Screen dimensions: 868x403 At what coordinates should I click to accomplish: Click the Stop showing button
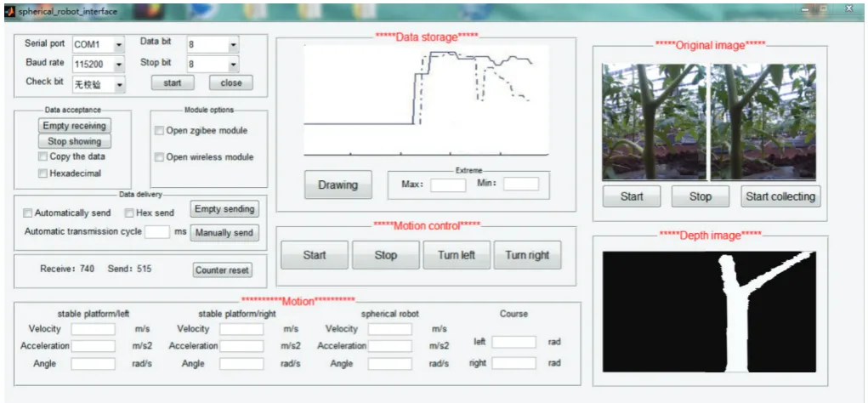coord(74,141)
